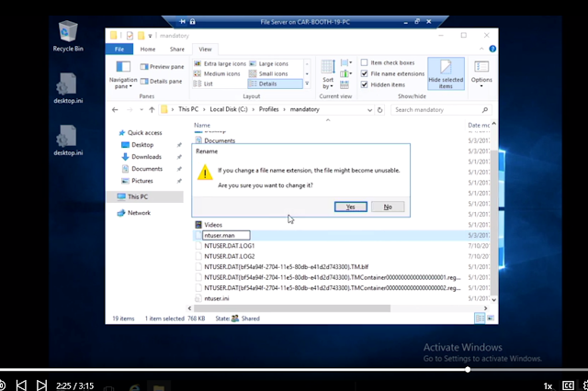This screenshot has width=588, height=391.
Task: Switch to the Home ribbon tab
Action: point(148,49)
